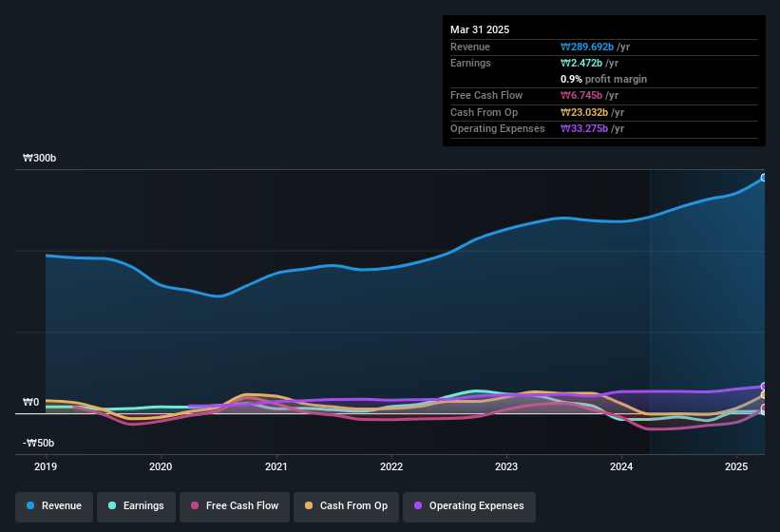The width and height of the screenshot is (780, 532).
Task: Click the 2024 x-axis label
Action: pos(621,466)
